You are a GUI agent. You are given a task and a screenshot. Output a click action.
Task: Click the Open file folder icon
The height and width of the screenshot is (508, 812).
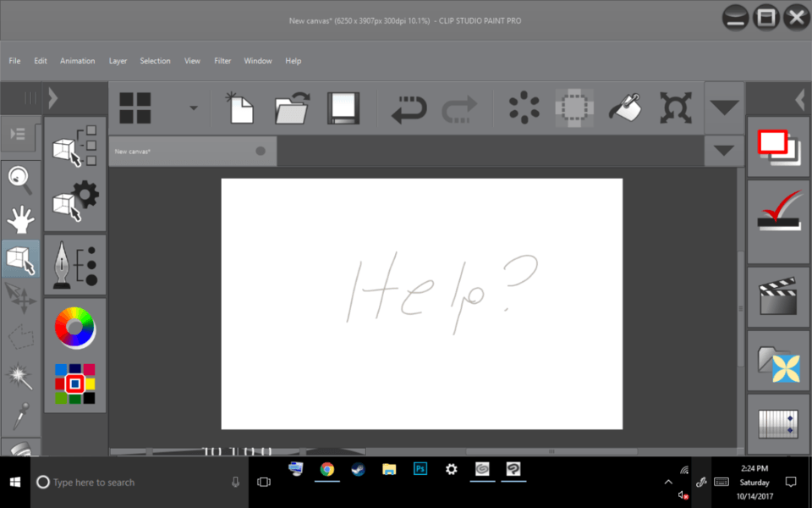coord(292,108)
